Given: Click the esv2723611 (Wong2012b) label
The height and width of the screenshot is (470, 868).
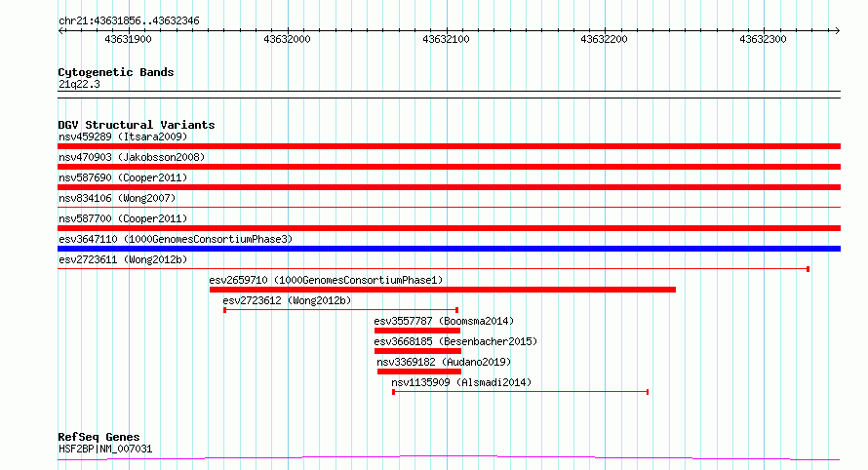Looking at the screenshot, I should [x=123, y=259].
